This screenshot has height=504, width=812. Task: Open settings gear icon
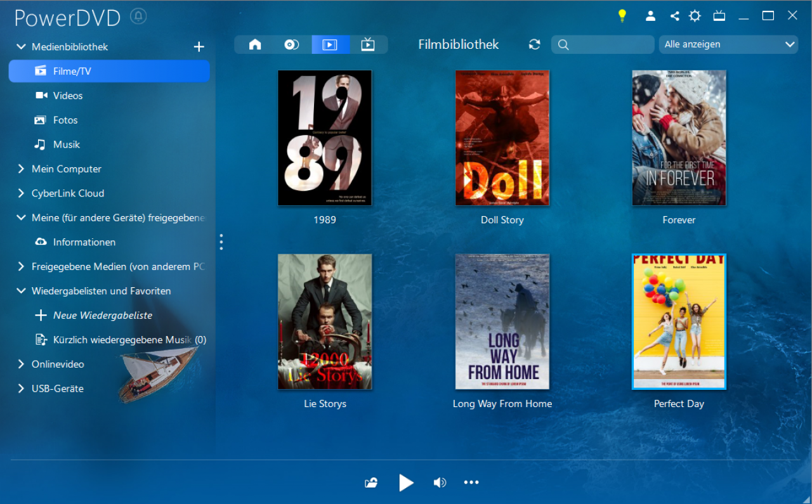pos(695,16)
